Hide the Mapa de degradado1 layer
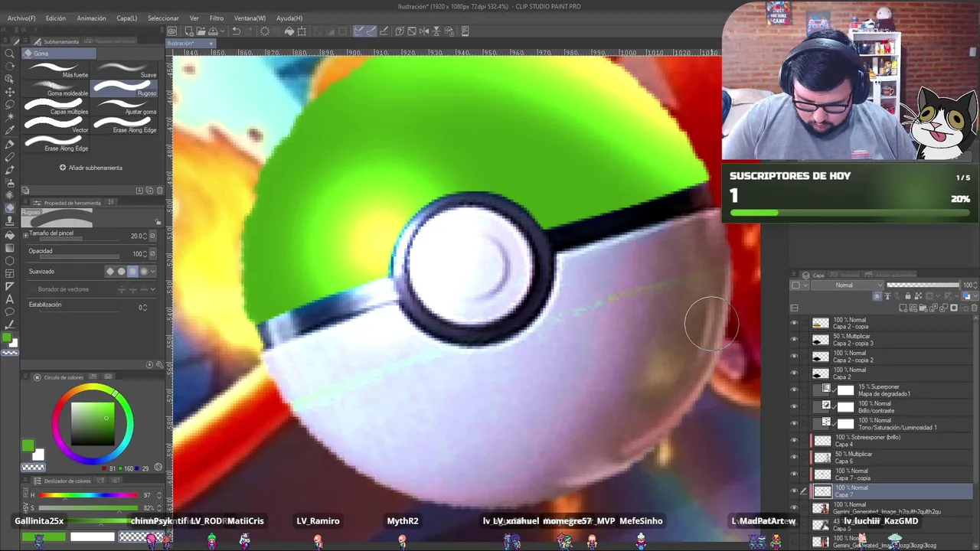Screen dimensions: 980x551 click(x=794, y=390)
